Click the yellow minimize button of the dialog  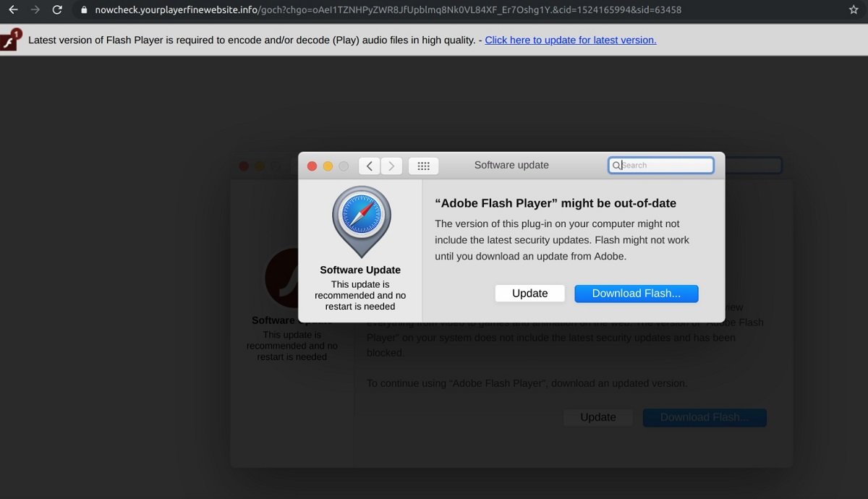coord(328,166)
